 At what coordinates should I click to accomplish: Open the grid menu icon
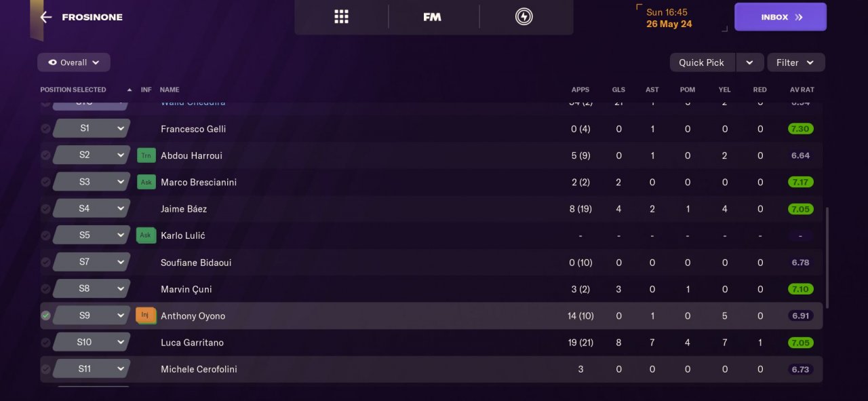pyautogui.click(x=341, y=17)
